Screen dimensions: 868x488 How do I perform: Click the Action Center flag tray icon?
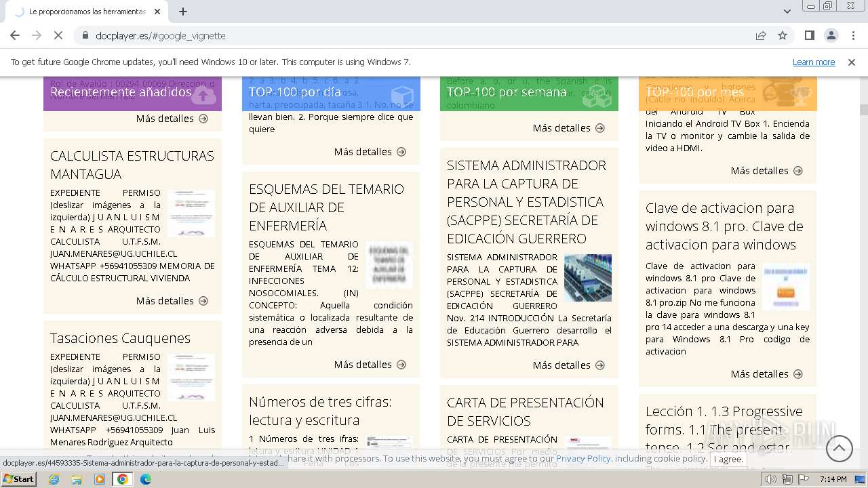tap(804, 479)
